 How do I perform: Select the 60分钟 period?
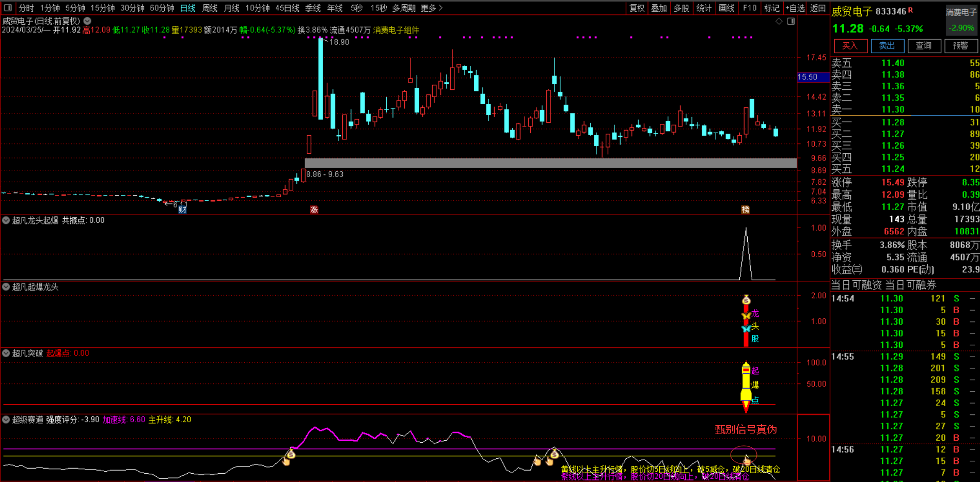(162, 8)
